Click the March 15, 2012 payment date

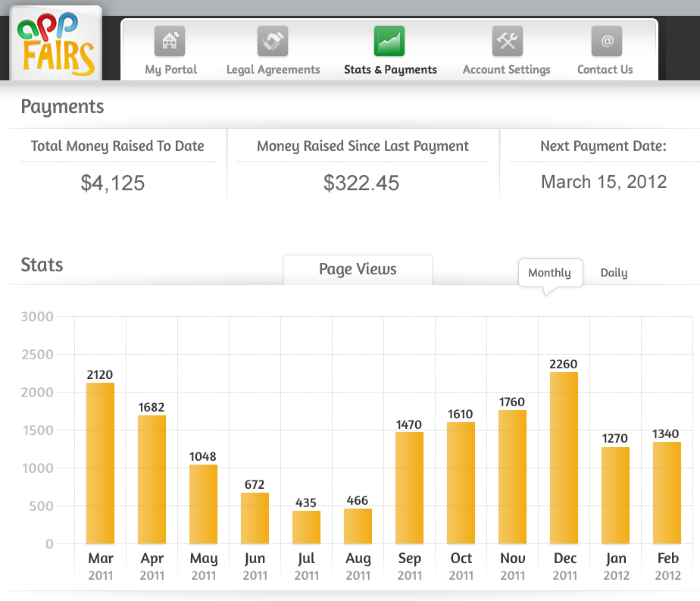pos(603,182)
